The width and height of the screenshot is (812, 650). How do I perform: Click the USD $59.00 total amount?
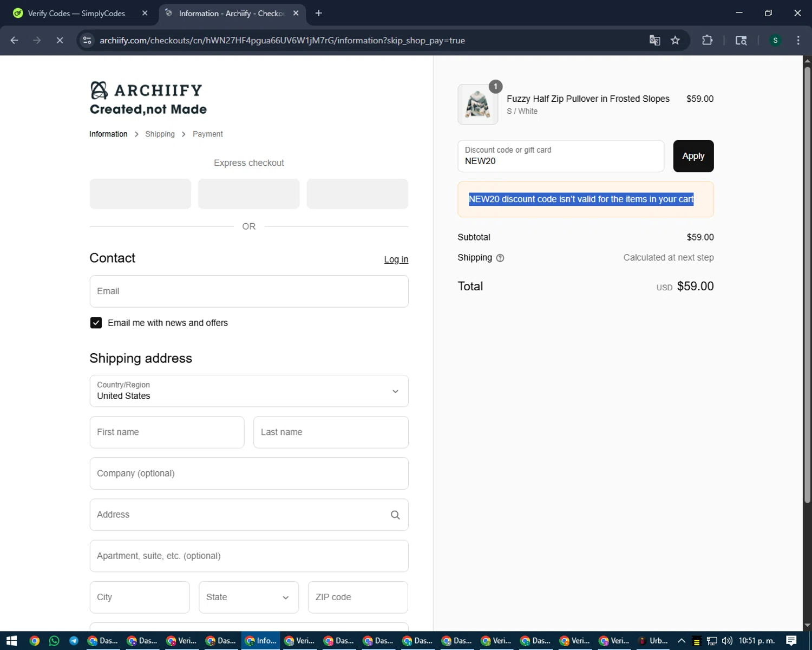tap(685, 287)
